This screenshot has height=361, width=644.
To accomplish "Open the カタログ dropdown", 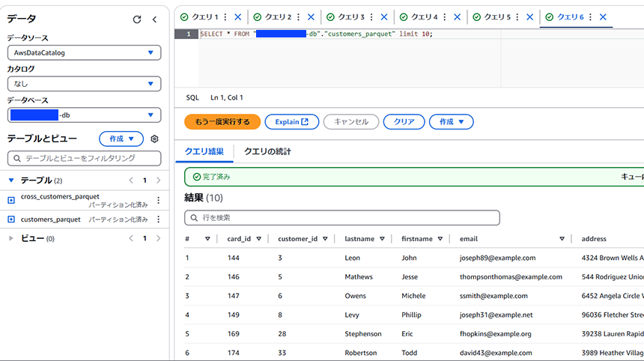I will [84, 84].
